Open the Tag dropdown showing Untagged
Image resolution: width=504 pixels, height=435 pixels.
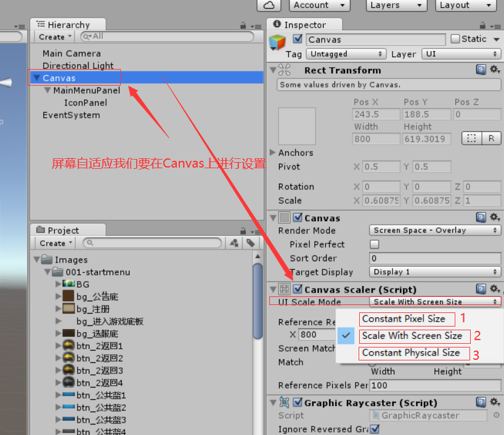pyautogui.click(x=346, y=54)
